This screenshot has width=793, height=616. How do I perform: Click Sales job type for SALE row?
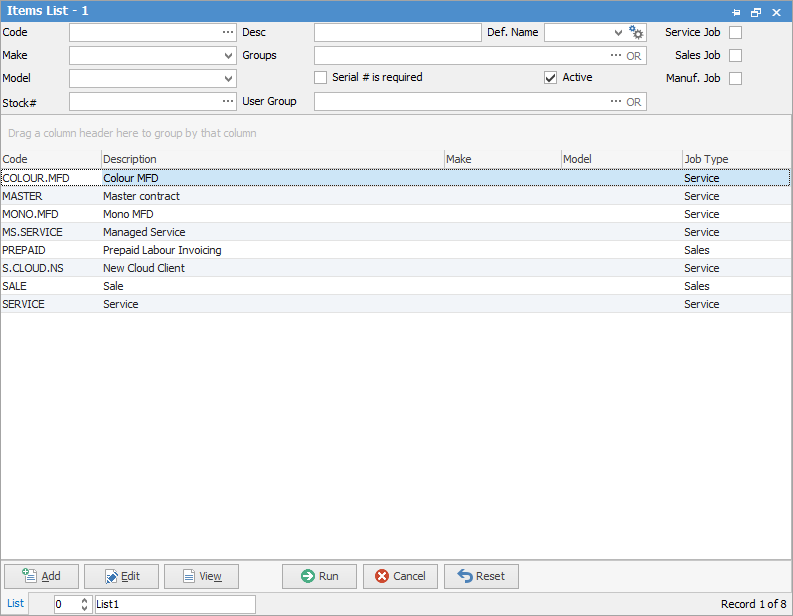[x=696, y=286]
